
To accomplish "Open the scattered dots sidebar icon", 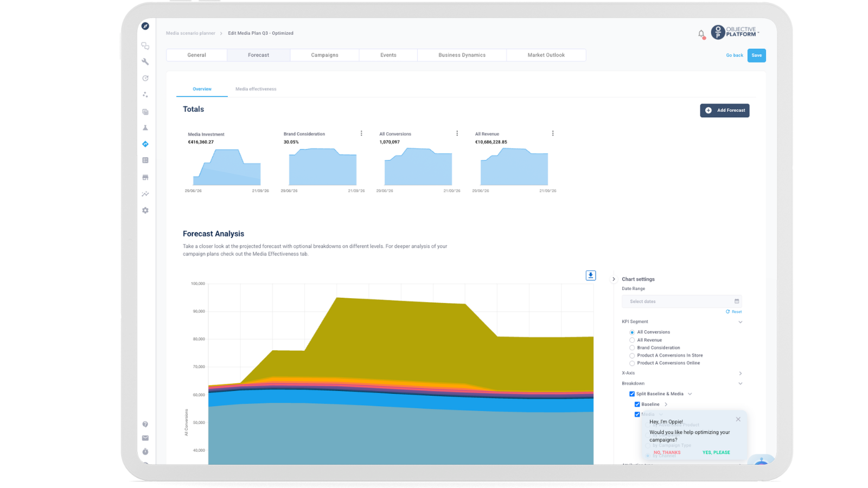I will pos(145,94).
